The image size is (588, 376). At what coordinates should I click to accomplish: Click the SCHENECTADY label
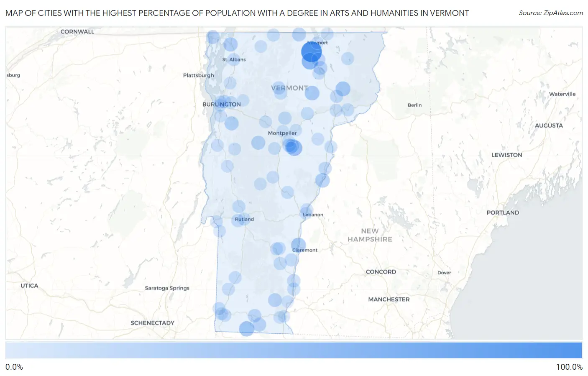point(152,323)
